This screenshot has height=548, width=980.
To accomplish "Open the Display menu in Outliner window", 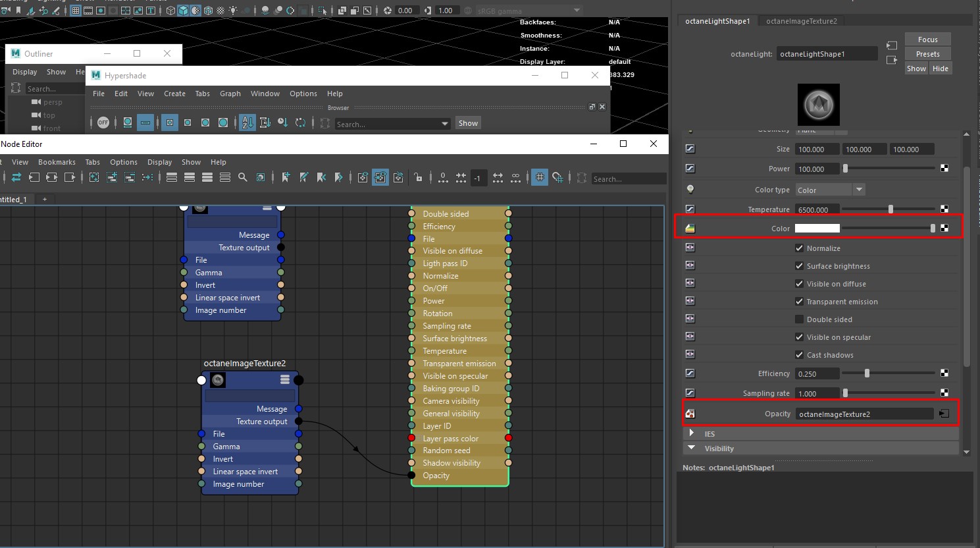I will point(25,72).
